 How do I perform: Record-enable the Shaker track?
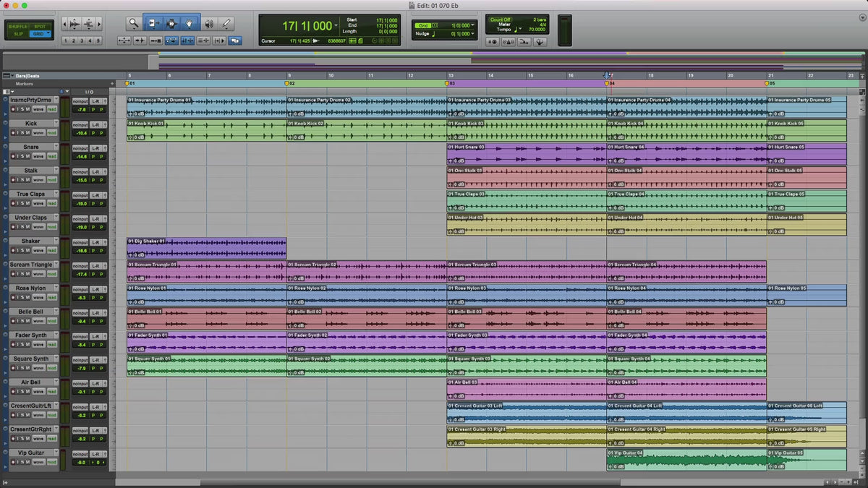coord(14,250)
